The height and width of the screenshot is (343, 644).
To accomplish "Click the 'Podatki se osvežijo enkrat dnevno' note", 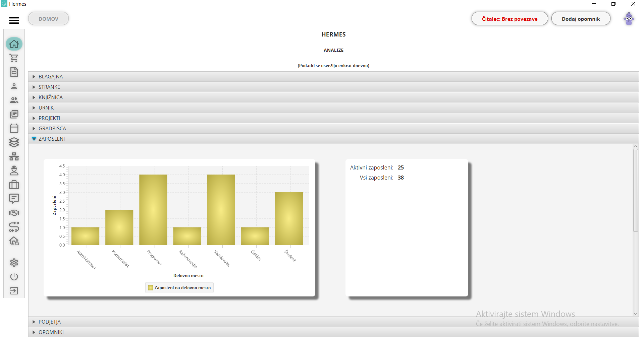I will pos(333,66).
